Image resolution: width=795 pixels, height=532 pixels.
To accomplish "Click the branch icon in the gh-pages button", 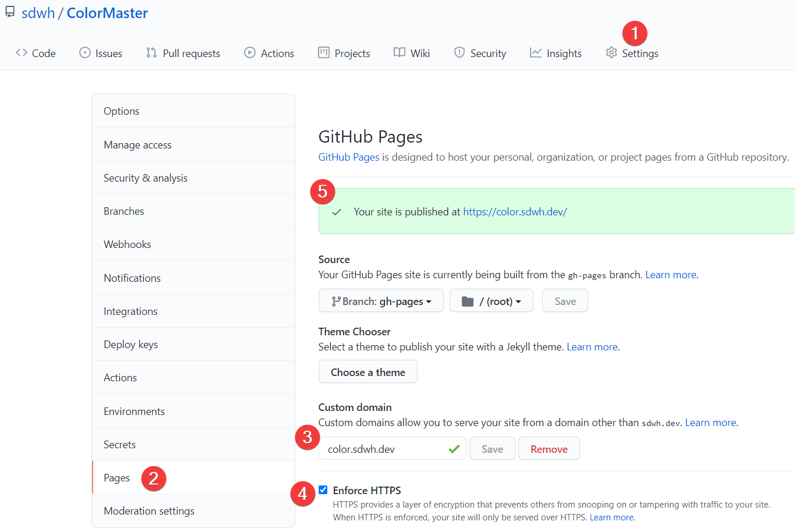I will click(x=336, y=301).
